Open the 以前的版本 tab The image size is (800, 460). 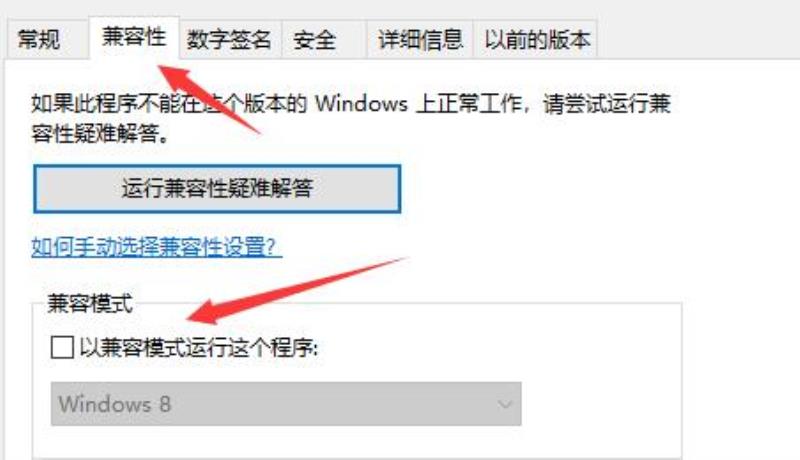tap(535, 40)
